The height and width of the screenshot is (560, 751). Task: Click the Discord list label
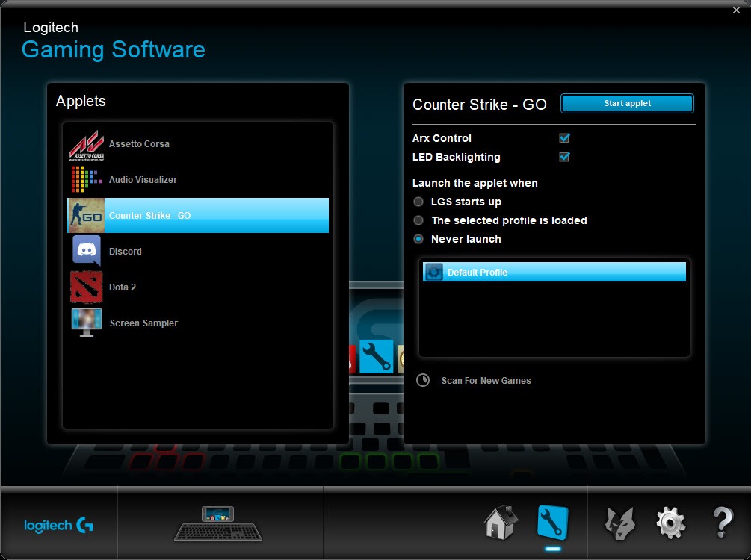pyautogui.click(x=126, y=252)
